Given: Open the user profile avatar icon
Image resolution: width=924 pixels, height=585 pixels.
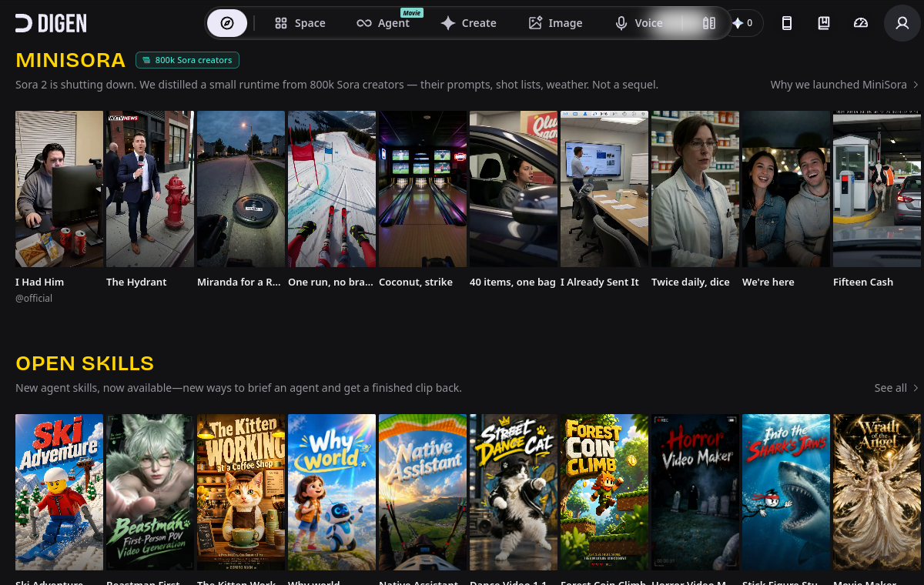Looking at the screenshot, I should pos(902,23).
